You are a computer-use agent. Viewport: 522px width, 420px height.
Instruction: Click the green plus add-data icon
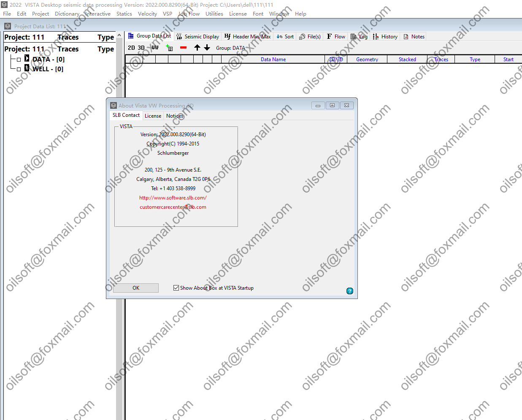(170, 48)
